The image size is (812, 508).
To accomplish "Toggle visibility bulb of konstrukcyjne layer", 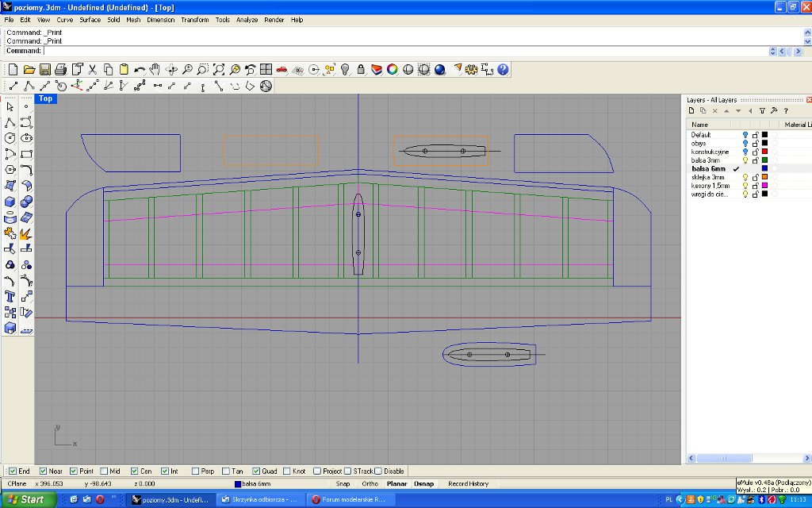I will click(745, 152).
